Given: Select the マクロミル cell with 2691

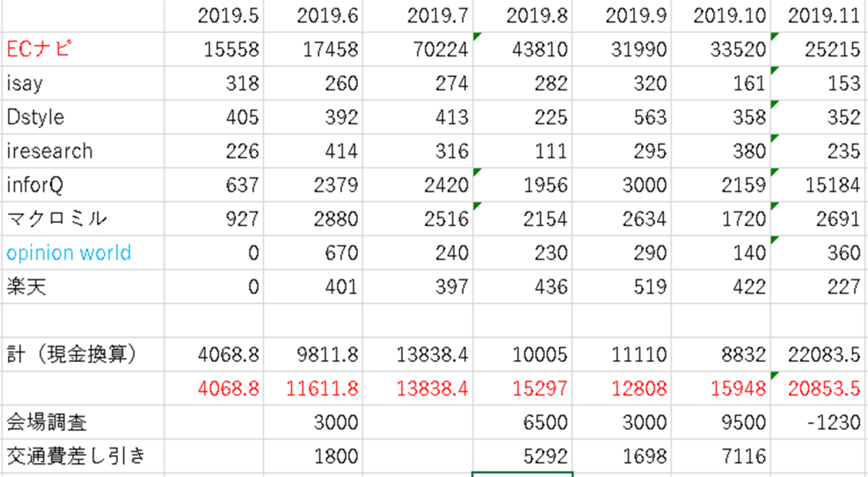Looking at the screenshot, I should pyautogui.click(x=819, y=219).
